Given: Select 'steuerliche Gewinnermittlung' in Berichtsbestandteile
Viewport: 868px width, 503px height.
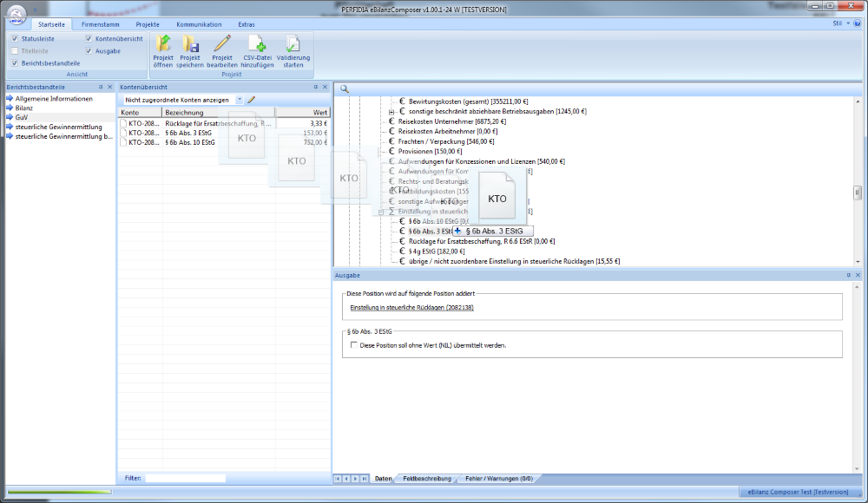Looking at the screenshot, I should pos(59,127).
